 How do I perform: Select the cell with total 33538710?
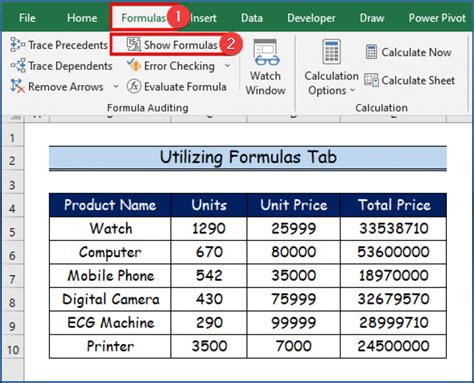394,229
